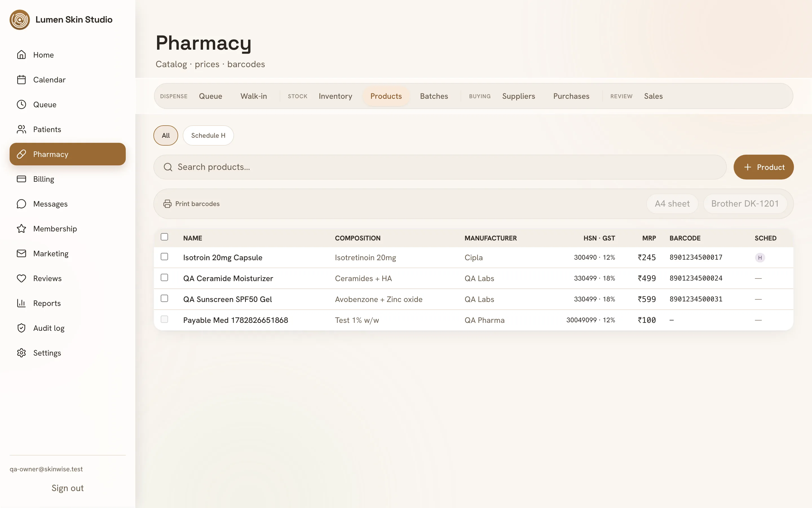Click the printer icon beside Print barcodes
The height and width of the screenshot is (508, 812).
(167, 204)
